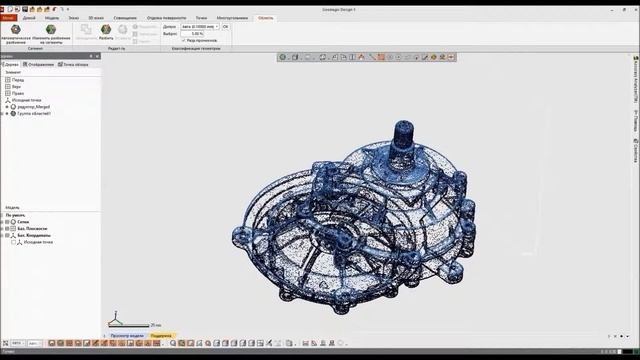Pin the tree panel with the pushpin icon

(x=91, y=56)
